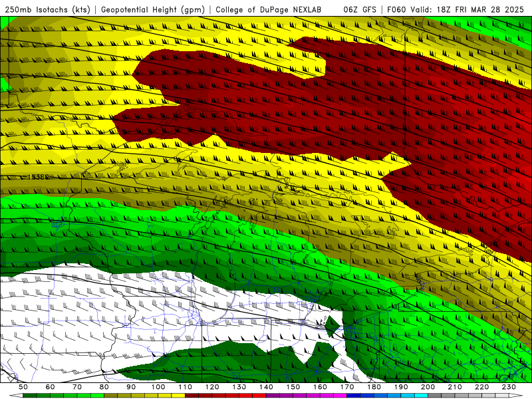Click the 230 value on the color scale
This screenshot has width=532, height=399.
point(509,387)
